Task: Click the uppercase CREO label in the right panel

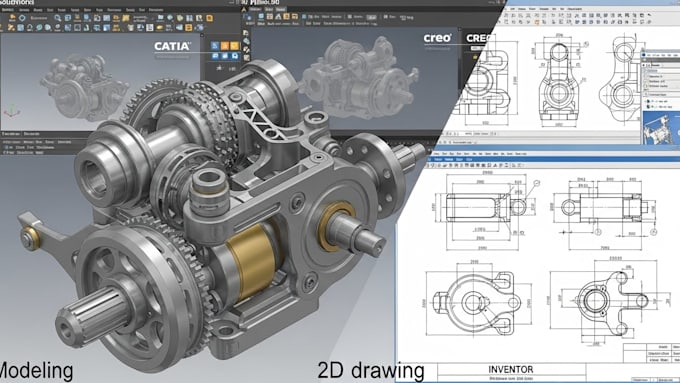Action: pyautogui.click(x=478, y=38)
